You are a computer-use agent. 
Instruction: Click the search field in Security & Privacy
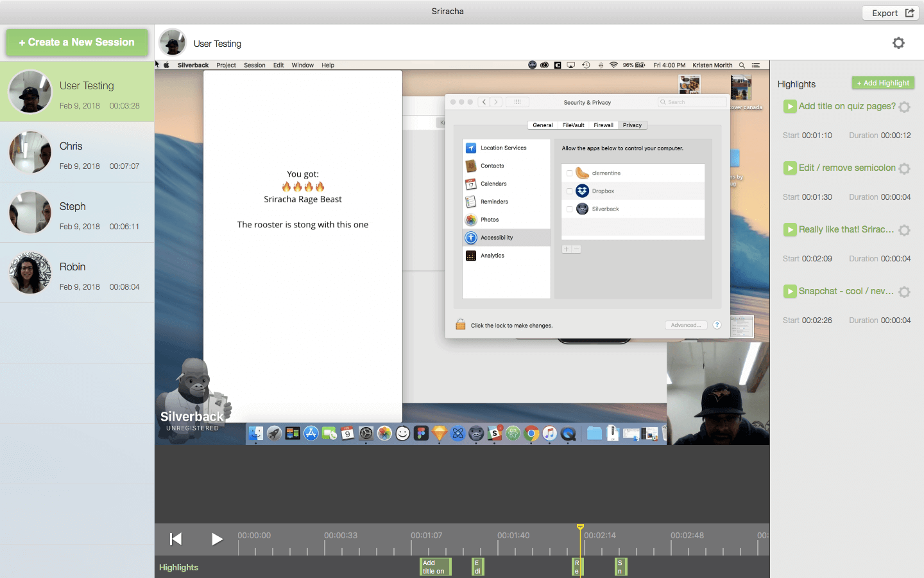coord(692,102)
